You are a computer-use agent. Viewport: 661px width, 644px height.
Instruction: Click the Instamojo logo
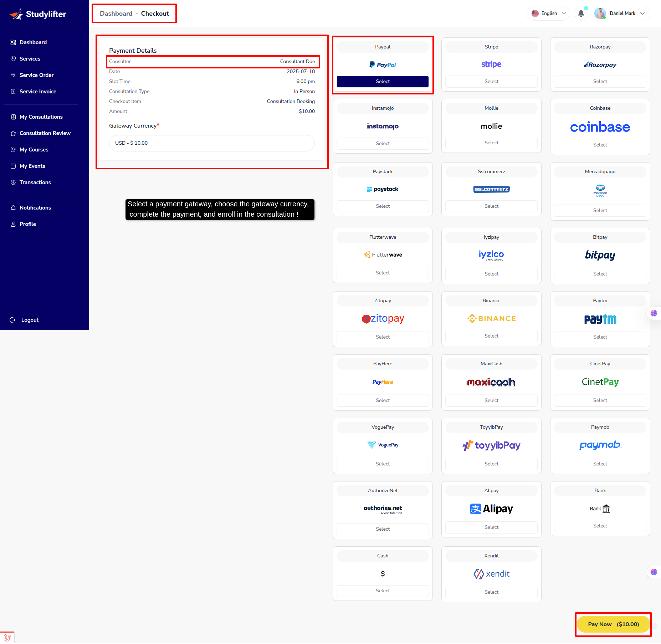(x=383, y=126)
